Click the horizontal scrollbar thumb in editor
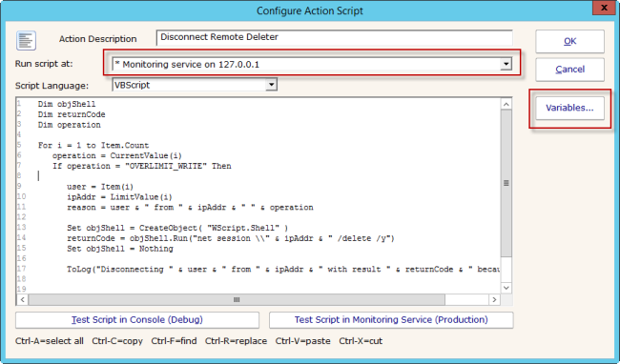Image resolution: width=620 pixels, height=364 pixels. (x=237, y=299)
